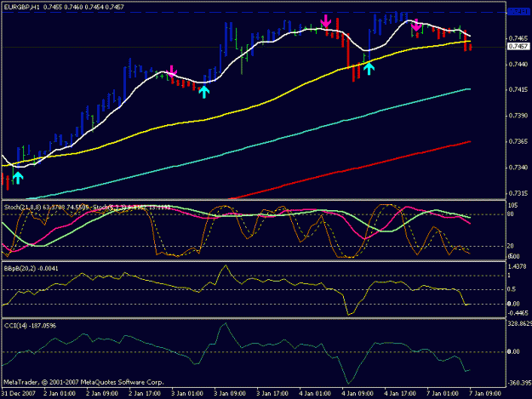Click the 3 Jan 01:00 time axis label
Viewport: 532px width, 399px height.
(x=187, y=394)
